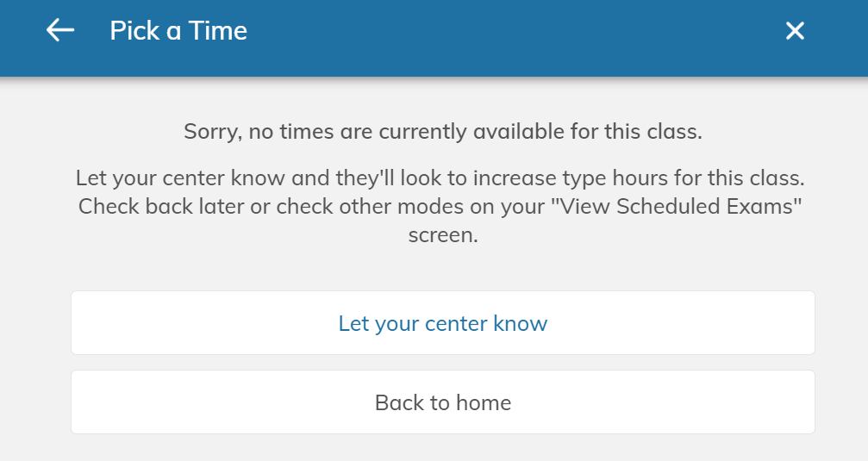Click the 'Let your center know and they'll' paragraph
Image resolution: width=868 pixels, height=461 pixels.
tap(440, 179)
